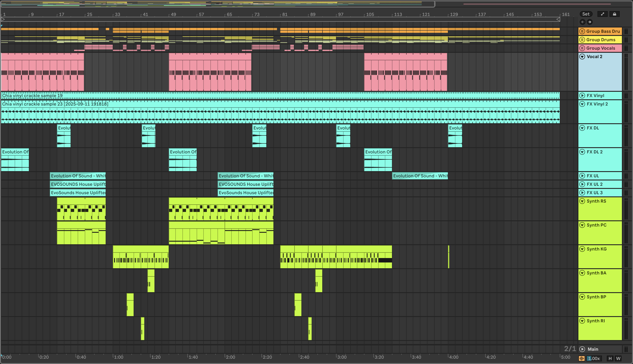Select the Synth RI track name

(x=596, y=321)
